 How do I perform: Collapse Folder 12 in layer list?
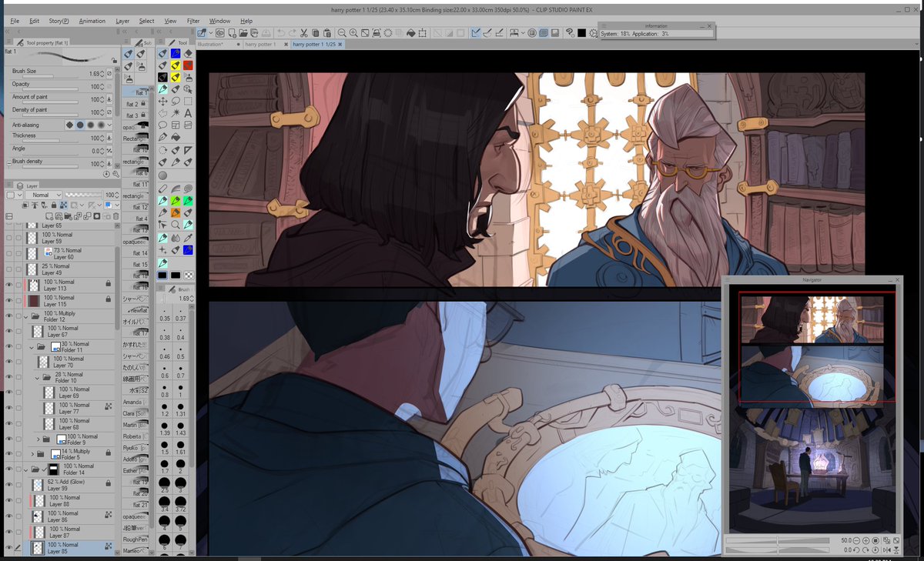click(x=25, y=317)
